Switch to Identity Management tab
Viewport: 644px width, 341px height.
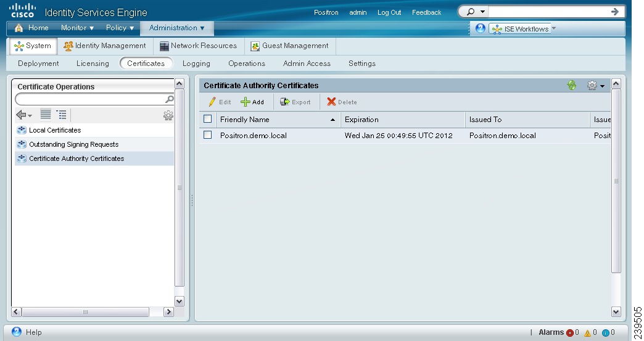(x=105, y=46)
